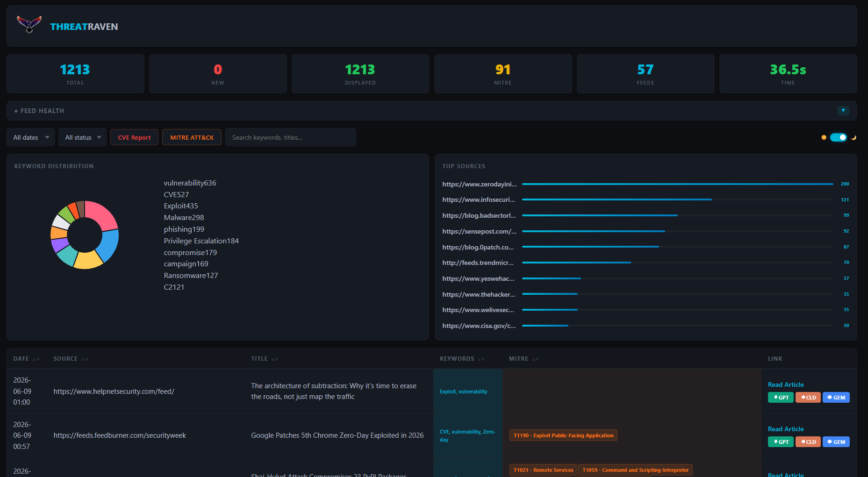Click the ThreatRaven raven logo

point(29,24)
